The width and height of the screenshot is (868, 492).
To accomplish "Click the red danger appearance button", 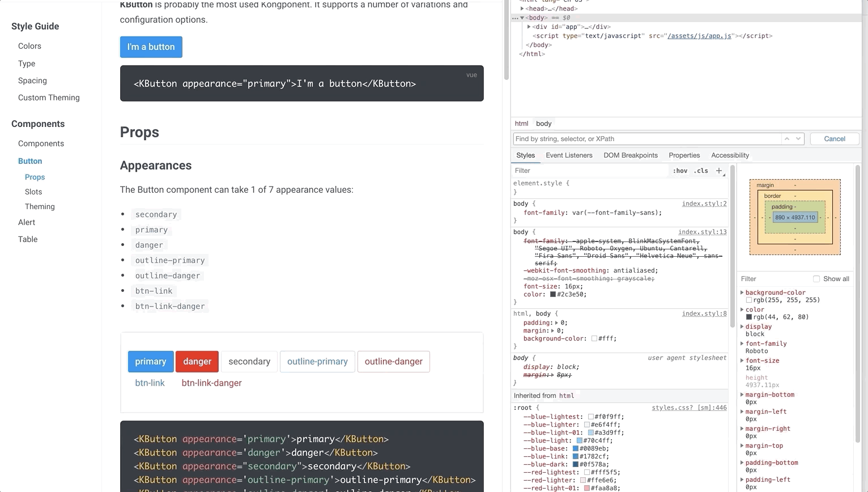I will coord(197,362).
